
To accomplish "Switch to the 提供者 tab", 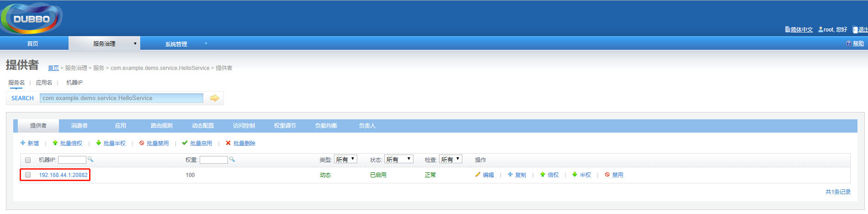I will [x=38, y=126].
